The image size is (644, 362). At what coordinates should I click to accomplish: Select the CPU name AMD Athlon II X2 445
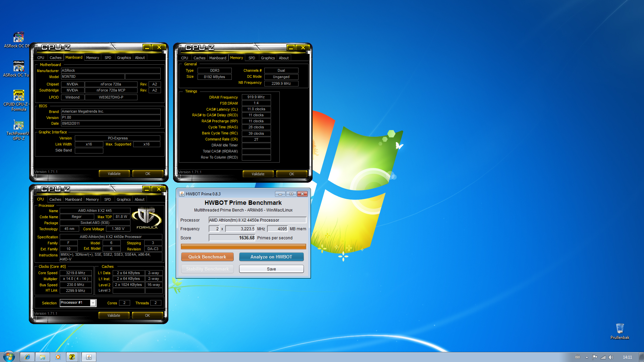pos(95,210)
